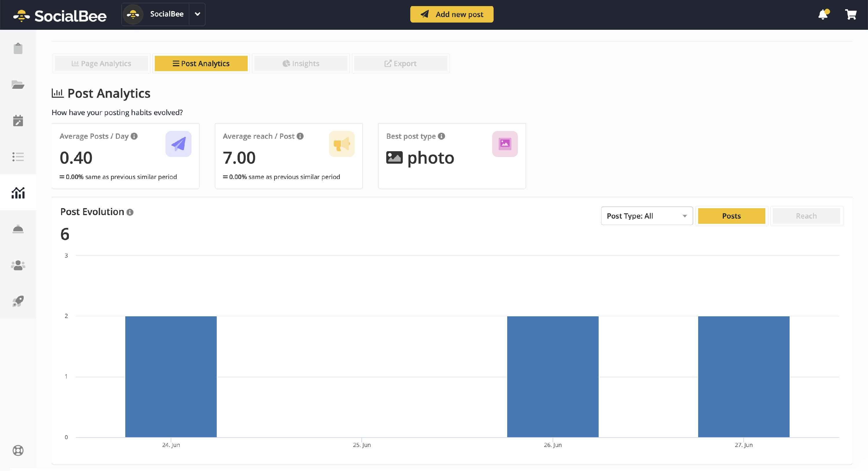Click the Post Analytics page heading

pos(109,93)
